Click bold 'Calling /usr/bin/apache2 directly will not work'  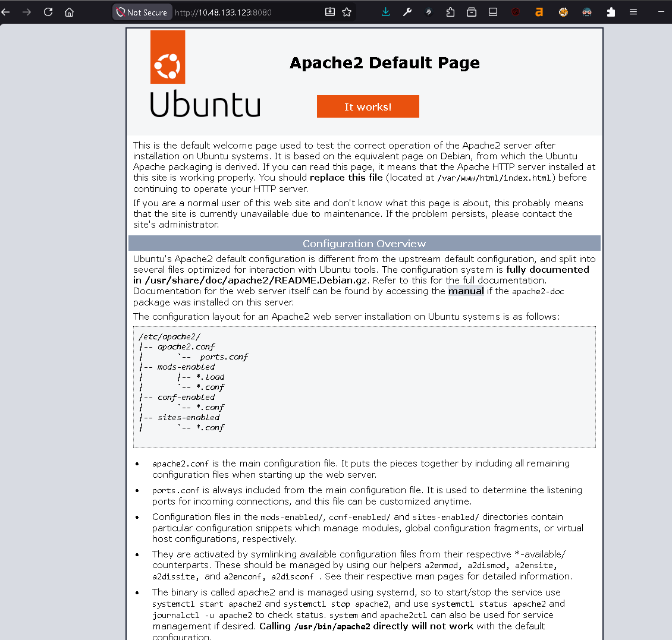pos(366,626)
